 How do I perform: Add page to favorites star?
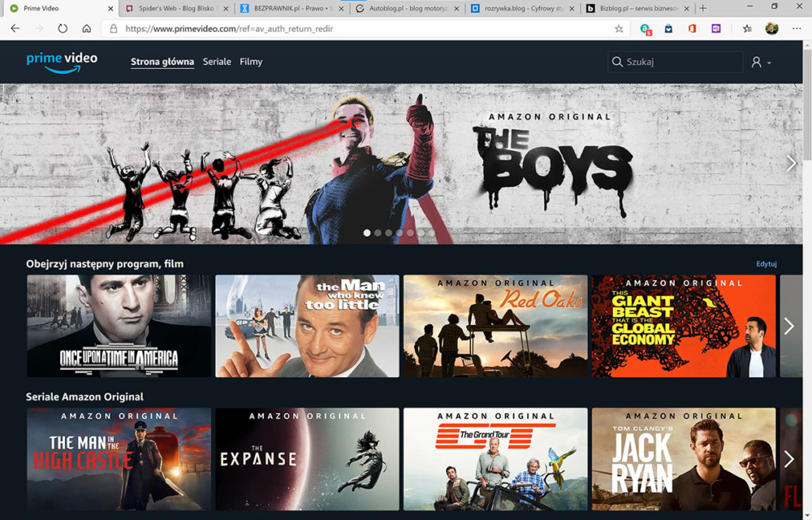pos(618,29)
